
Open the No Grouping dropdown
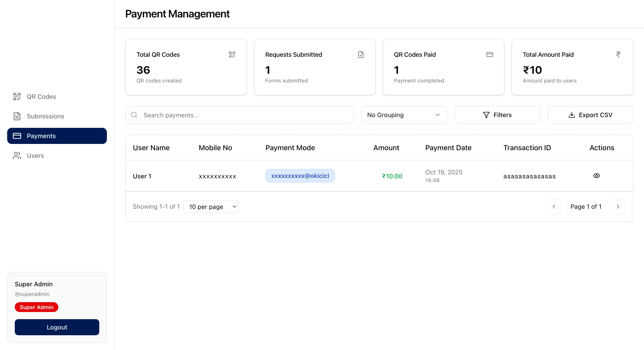404,115
